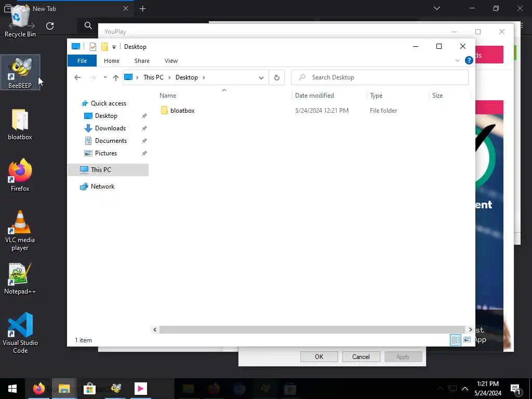Image resolution: width=532 pixels, height=399 pixels.
Task: Show hidden system tray icons
Action: [465, 389]
